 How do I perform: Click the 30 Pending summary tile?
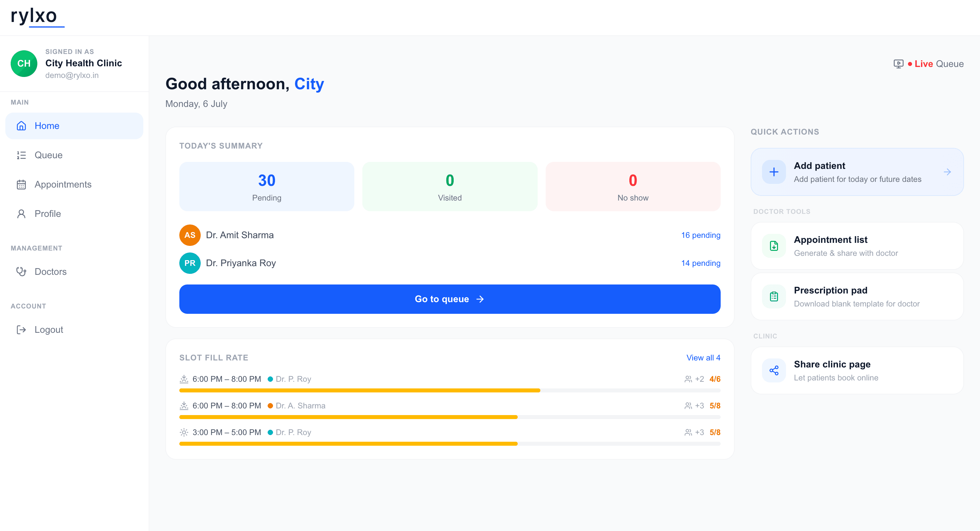click(267, 187)
